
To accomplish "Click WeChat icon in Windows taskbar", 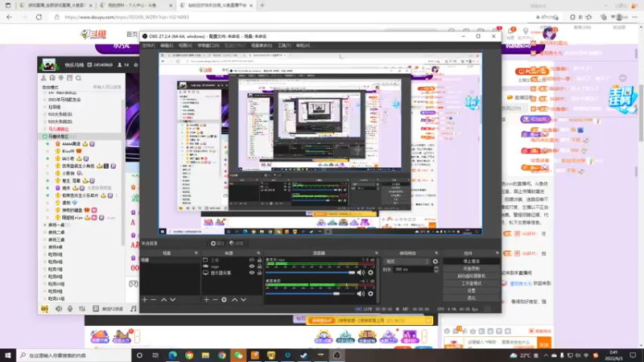I will coord(238,356).
